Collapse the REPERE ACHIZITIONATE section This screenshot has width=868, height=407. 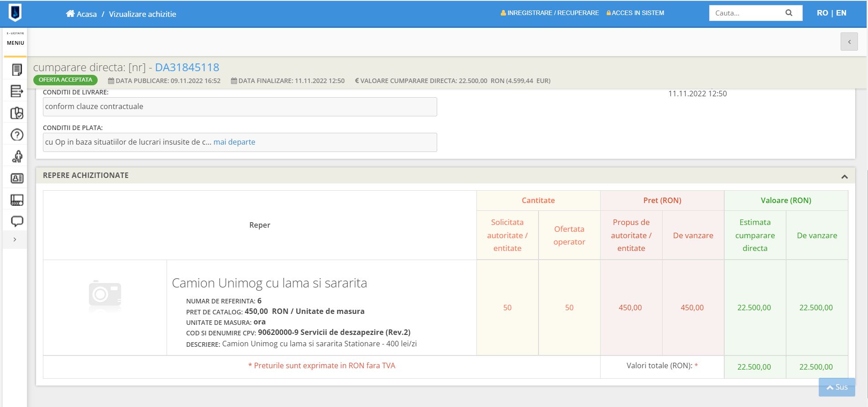[844, 176]
